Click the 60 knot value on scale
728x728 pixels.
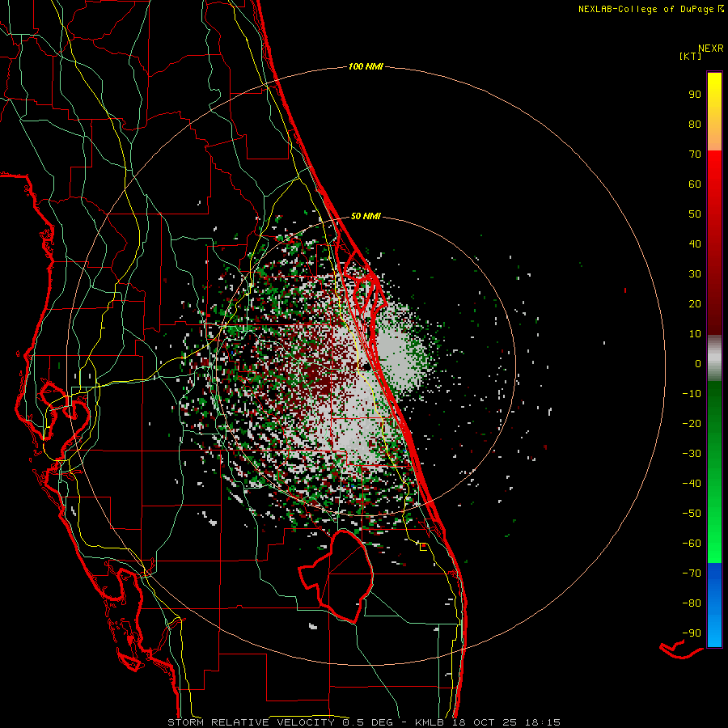tap(695, 184)
